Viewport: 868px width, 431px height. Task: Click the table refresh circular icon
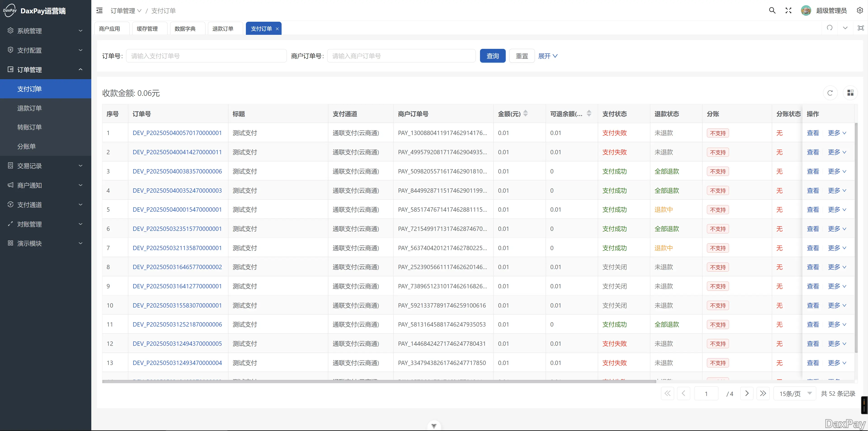click(x=830, y=93)
